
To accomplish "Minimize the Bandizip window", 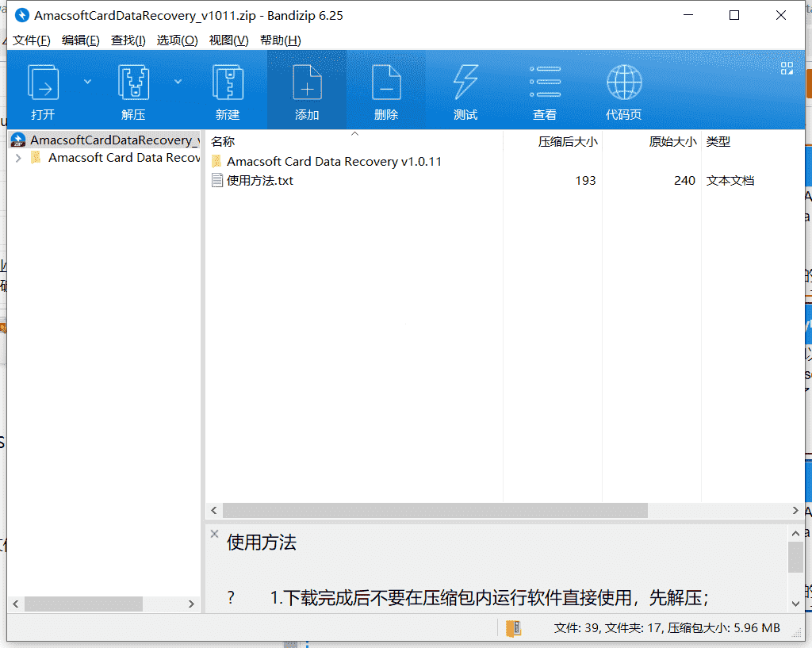I will pos(688,16).
